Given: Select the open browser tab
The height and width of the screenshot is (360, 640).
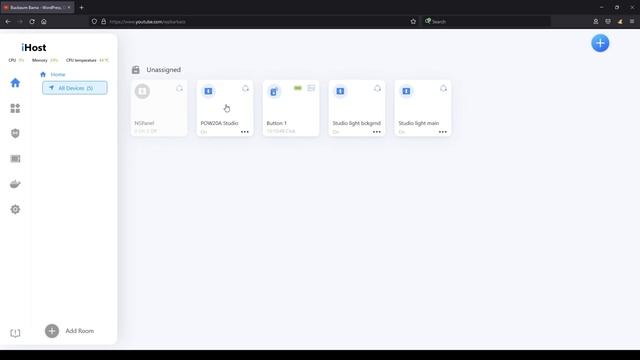Looking at the screenshot, I should (x=37, y=7).
